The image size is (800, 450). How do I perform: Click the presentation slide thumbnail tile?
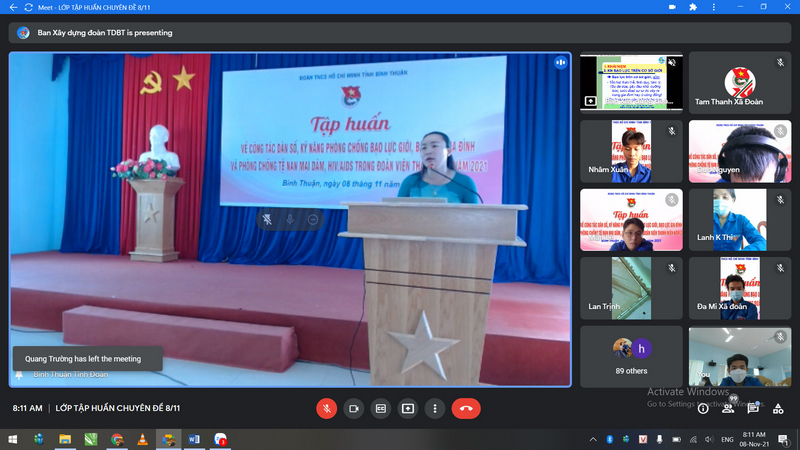tap(617, 82)
